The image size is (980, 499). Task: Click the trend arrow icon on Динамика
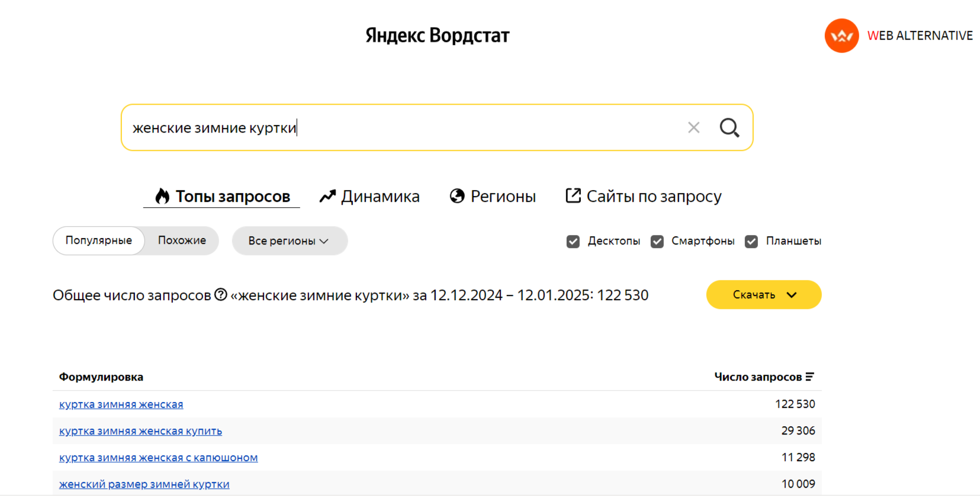(327, 196)
